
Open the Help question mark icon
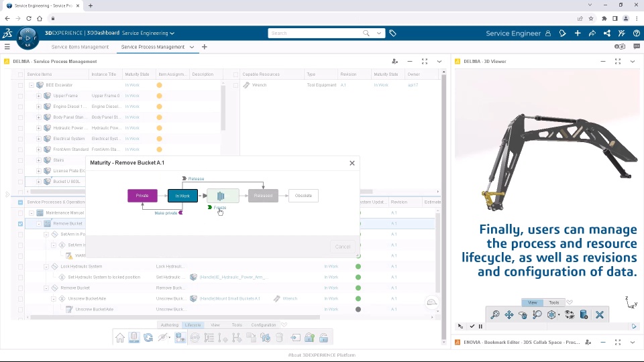click(x=637, y=34)
